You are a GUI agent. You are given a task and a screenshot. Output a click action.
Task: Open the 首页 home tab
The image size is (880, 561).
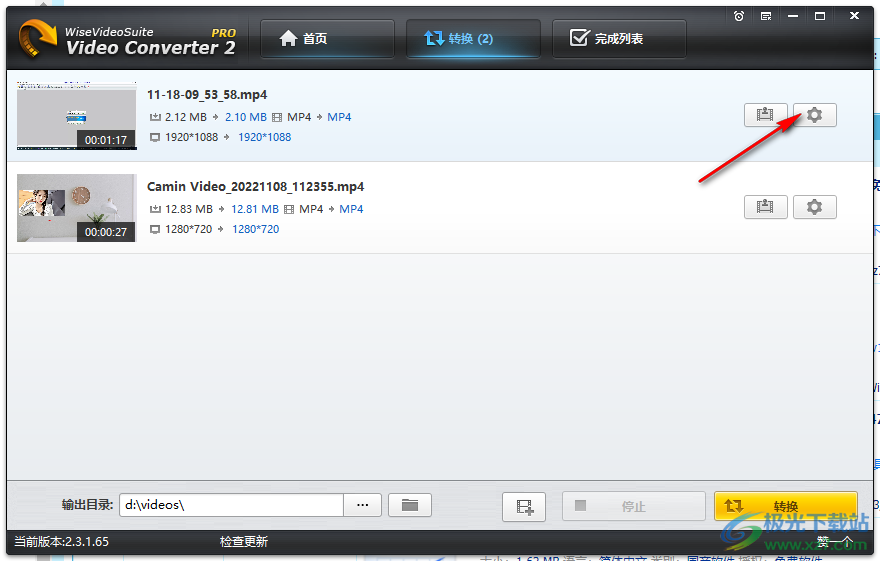click(x=327, y=39)
